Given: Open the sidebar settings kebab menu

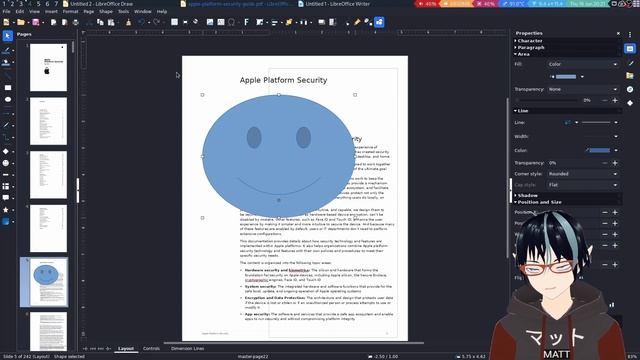Looking at the screenshot, I should click(630, 34).
